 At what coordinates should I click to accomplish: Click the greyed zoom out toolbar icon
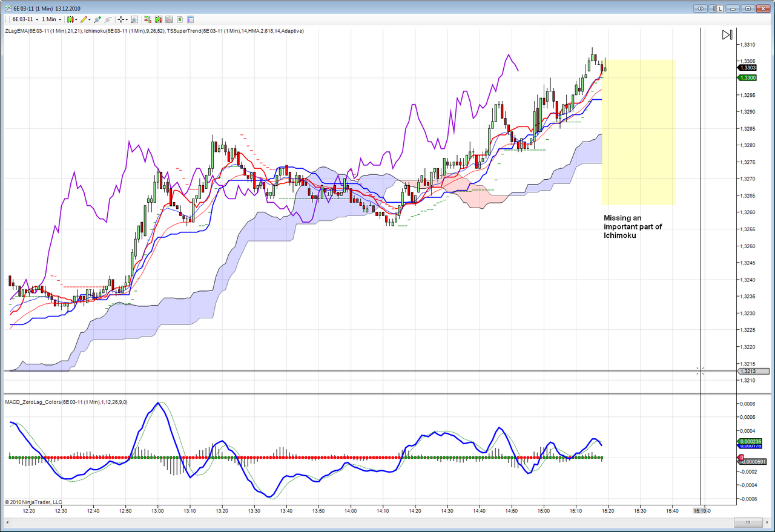tap(107, 19)
